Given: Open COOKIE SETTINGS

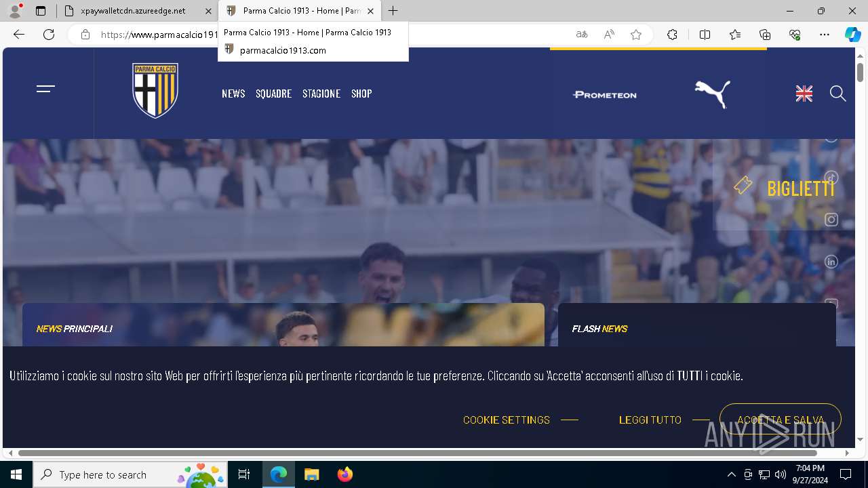Looking at the screenshot, I should click(507, 420).
